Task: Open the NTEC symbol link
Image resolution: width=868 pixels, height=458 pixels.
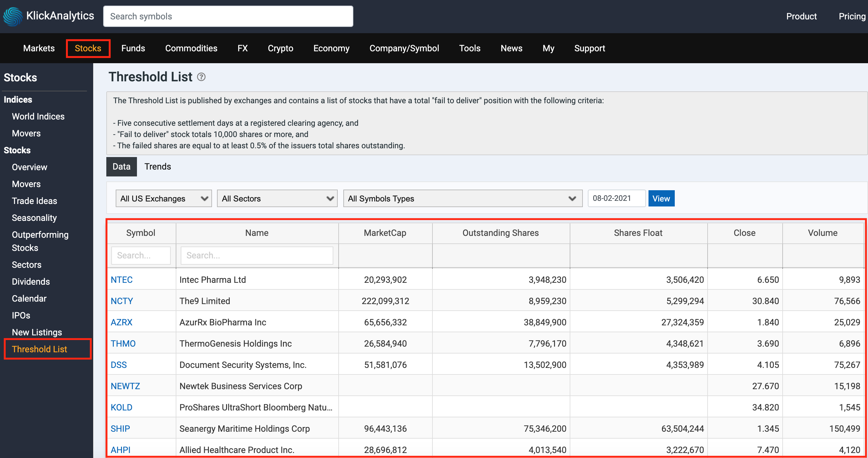Action: tap(122, 280)
